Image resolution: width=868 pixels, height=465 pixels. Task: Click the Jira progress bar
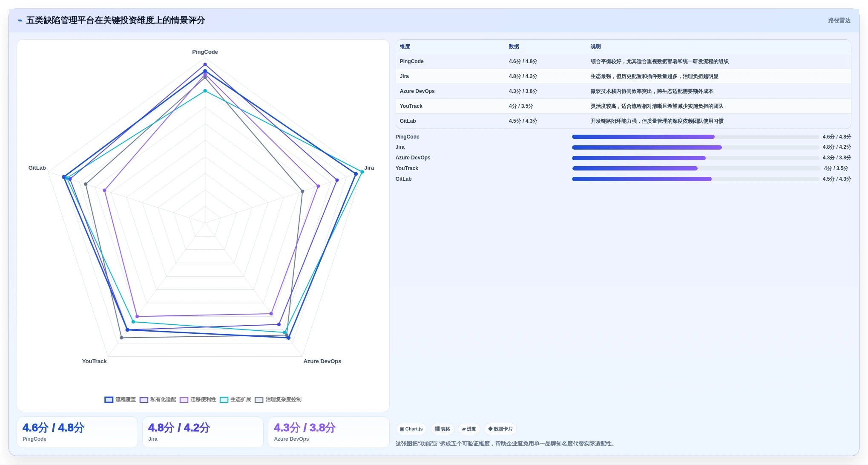pyautogui.click(x=695, y=148)
